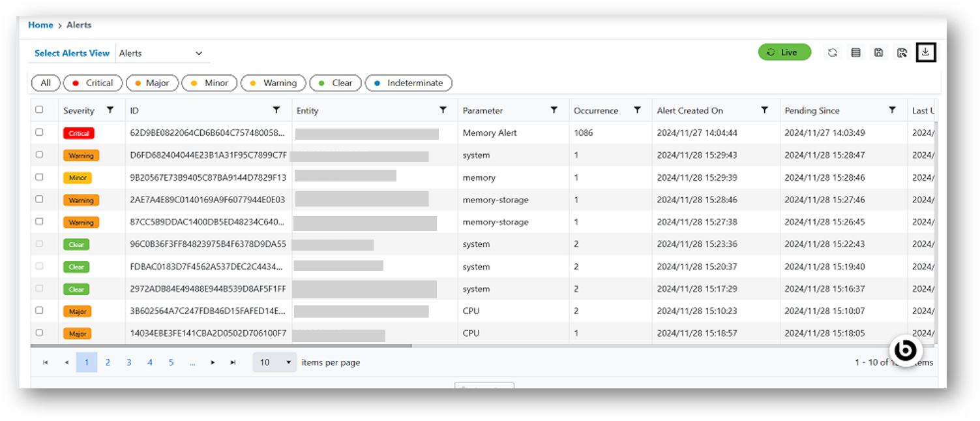
Task: Click the refresh icon beside Live
Action: [x=833, y=53]
